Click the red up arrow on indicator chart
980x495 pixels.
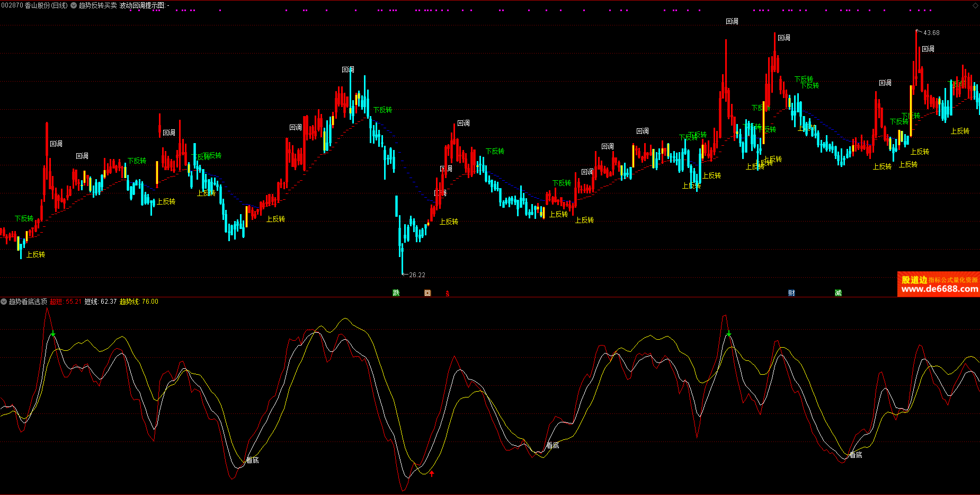(432, 473)
